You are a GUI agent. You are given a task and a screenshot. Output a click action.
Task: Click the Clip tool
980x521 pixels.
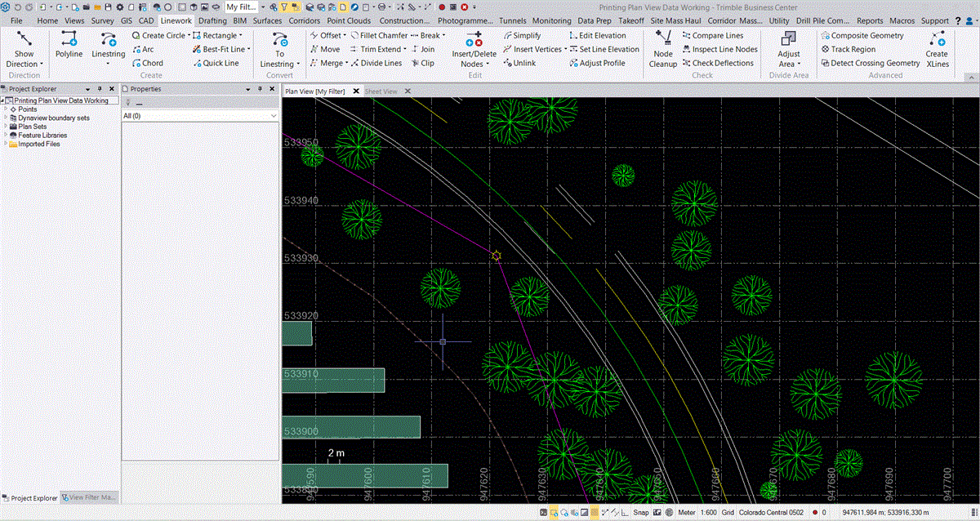pyautogui.click(x=423, y=63)
